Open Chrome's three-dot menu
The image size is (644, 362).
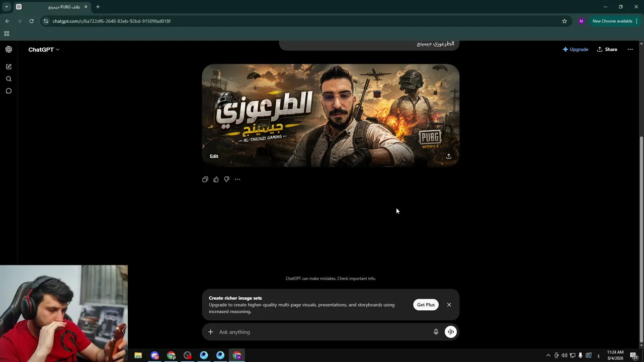coord(637,21)
